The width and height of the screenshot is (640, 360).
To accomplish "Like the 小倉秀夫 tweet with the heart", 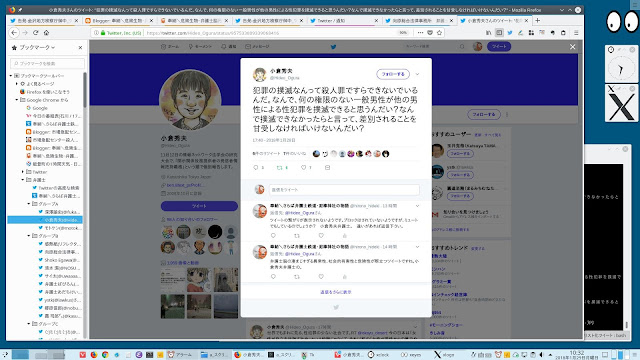I will (304, 167).
